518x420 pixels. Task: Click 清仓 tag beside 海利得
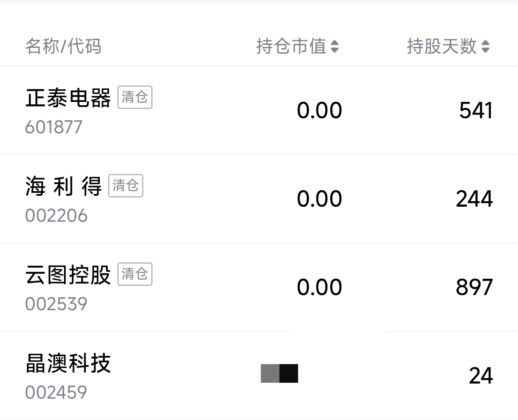click(x=126, y=186)
